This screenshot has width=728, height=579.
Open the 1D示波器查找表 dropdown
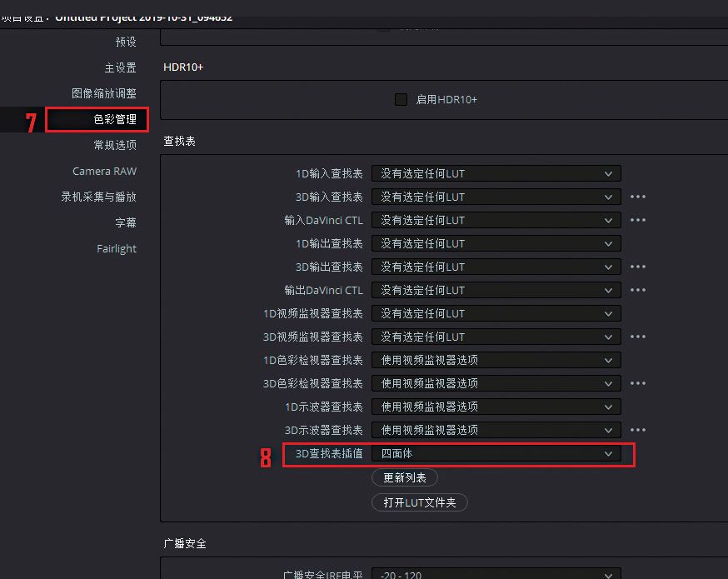click(496, 407)
